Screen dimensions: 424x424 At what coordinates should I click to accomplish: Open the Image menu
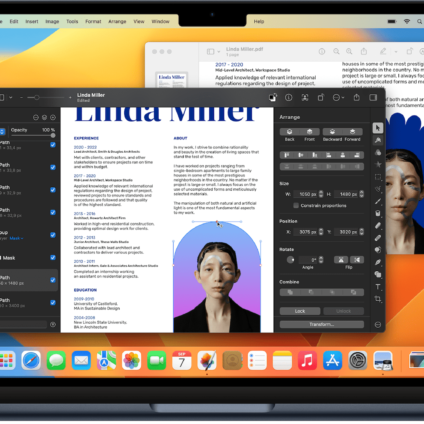[x=52, y=21]
